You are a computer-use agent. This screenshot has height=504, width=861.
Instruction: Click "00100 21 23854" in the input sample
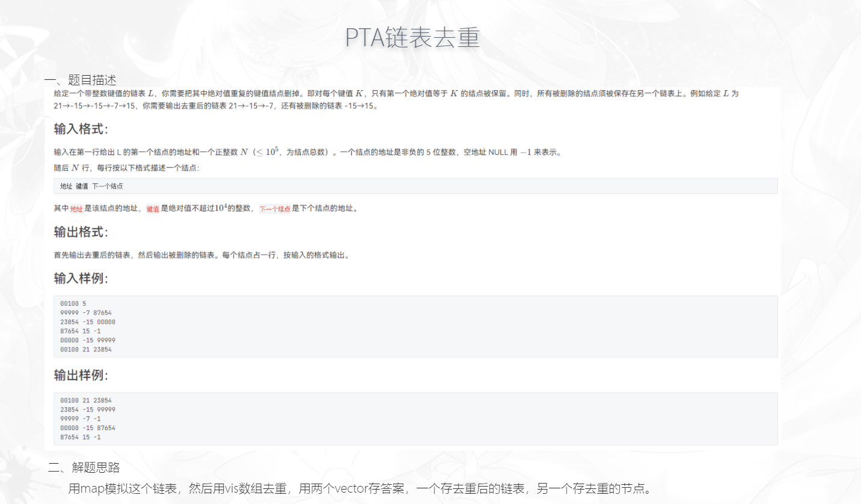(x=86, y=349)
